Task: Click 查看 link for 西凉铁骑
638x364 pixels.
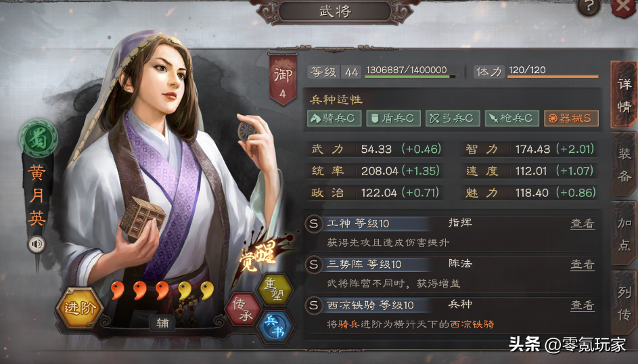Action: click(x=583, y=305)
